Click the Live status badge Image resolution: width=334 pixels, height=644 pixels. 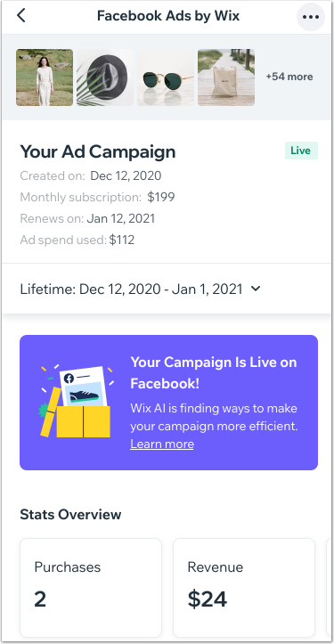pos(301,151)
